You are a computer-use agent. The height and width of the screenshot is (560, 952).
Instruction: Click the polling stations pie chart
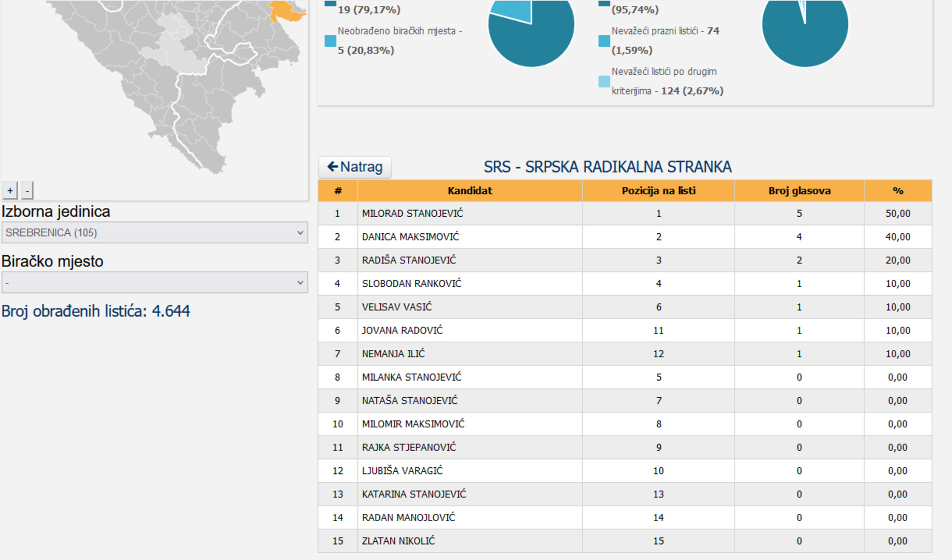(x=531, y=31)
